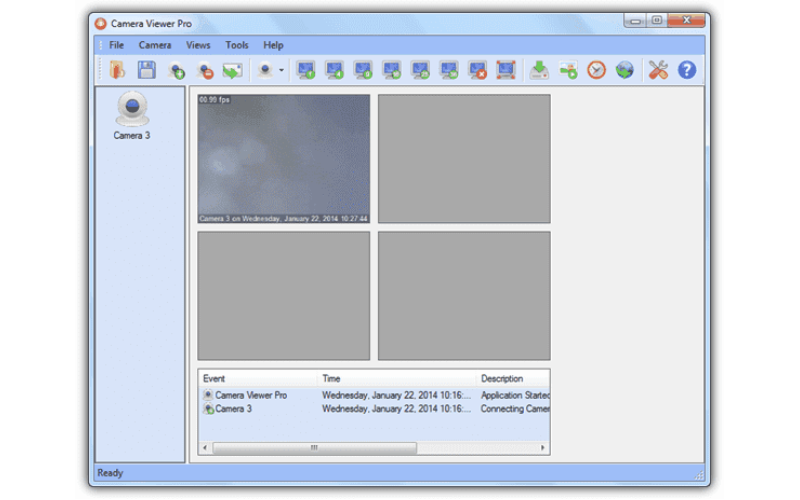Click event log scrollbar right arrow
Viewport: 800px width, 500px height.
pyautogui.click(x=543, y=448)
